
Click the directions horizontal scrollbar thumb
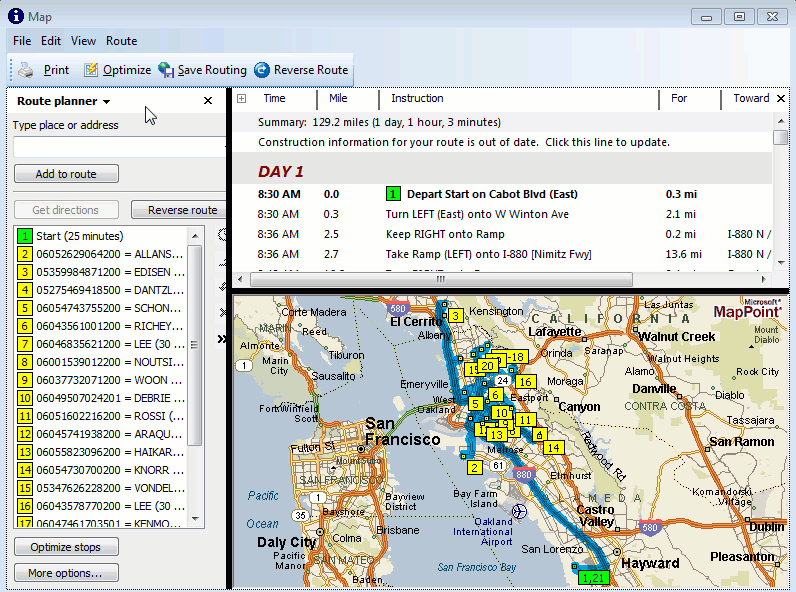[x=441, y=279]
